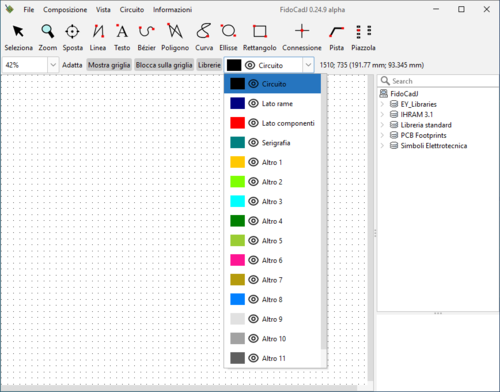This screenshot has height=392, width=500.
Task: Click the red Lato componenti color swatch
Action: 237,123
